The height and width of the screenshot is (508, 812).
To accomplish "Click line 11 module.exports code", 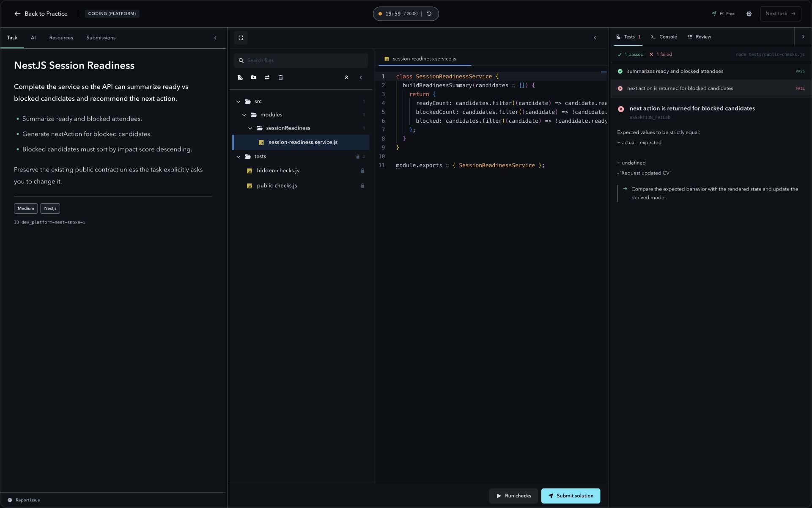I will 470,166.
